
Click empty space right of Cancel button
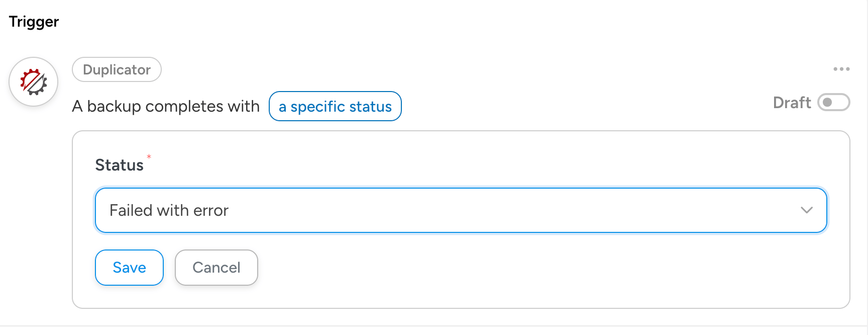click(452, 268)
